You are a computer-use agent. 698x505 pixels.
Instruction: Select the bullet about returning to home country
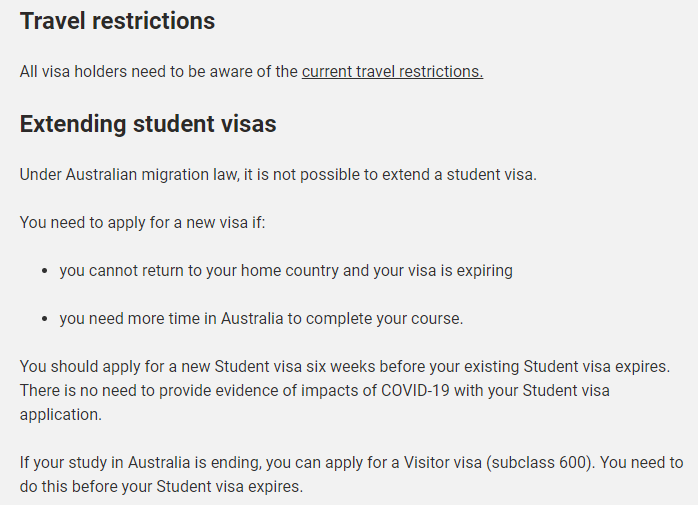286,271
